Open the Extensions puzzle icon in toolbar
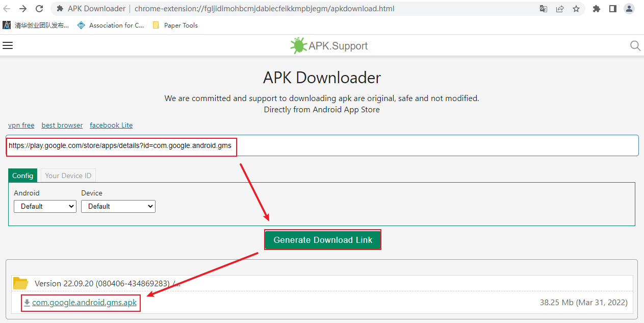 coord(597,9)
